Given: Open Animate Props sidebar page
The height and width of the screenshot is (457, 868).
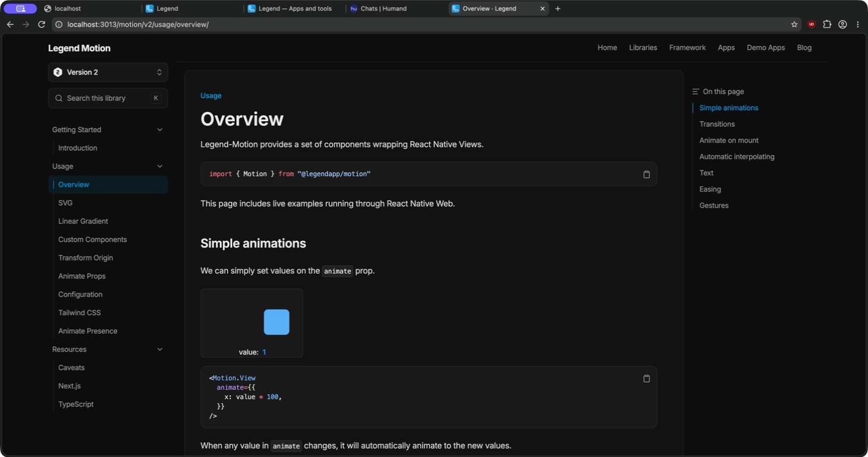Looking at the screenshot, I should 81,276.
